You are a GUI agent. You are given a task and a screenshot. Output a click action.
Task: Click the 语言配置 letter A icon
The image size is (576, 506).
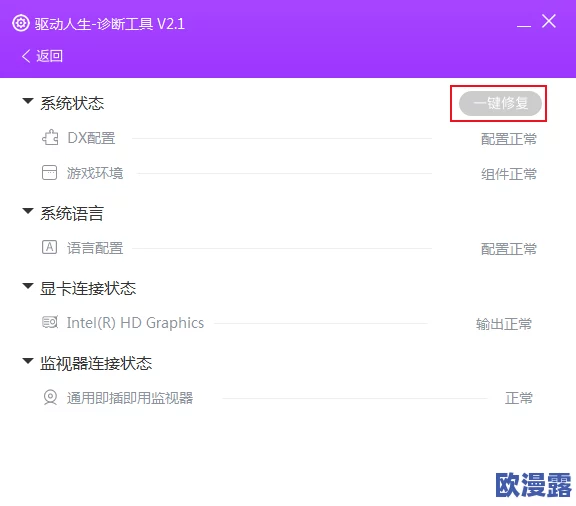pyautogui.click(x=49, y=247)
